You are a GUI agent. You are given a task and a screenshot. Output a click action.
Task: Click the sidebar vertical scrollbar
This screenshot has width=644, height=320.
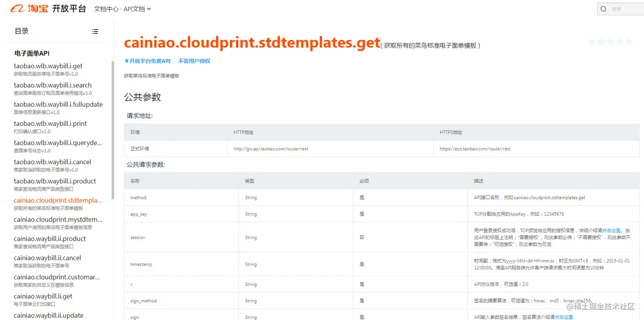click(x=112, y=130)
